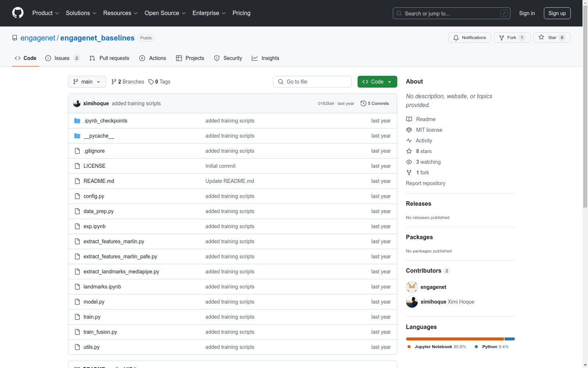This screenshot has width=588, height=368.
Task: Click the GitHub logo icon
Action: (18, 13)
